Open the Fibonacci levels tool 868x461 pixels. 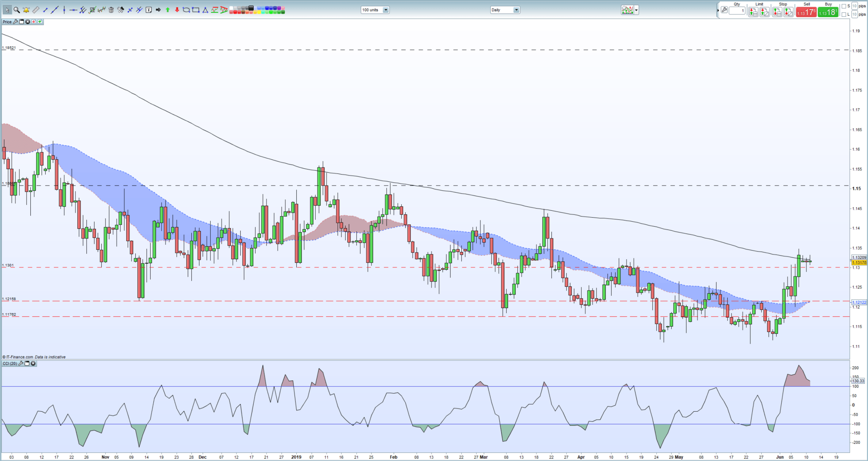93,10
